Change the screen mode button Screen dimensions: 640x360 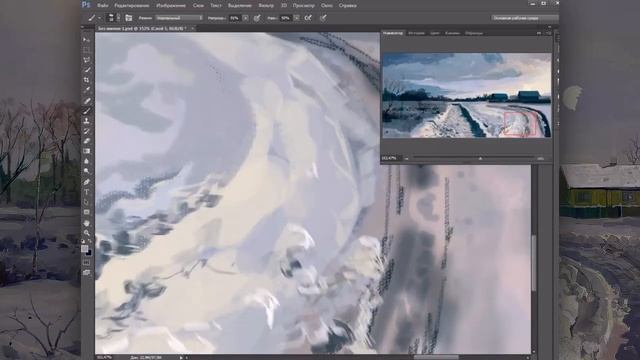87,272
